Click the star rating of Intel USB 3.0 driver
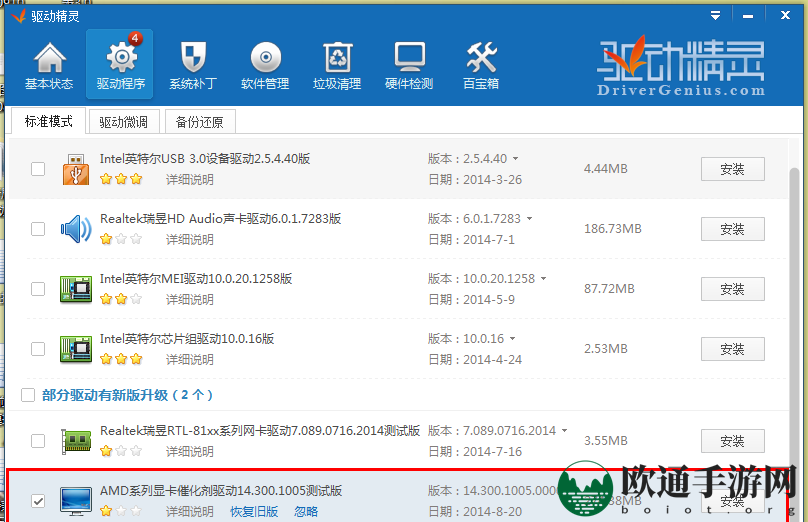The image size is (808, 522). coord(121,179)
